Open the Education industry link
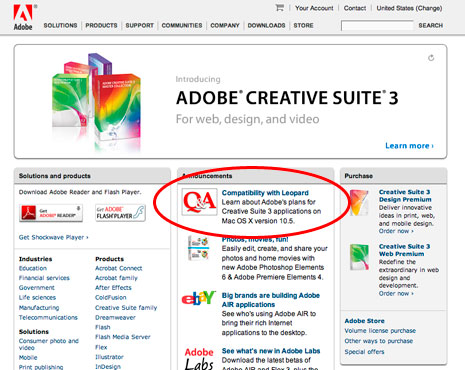 point(33,268)
